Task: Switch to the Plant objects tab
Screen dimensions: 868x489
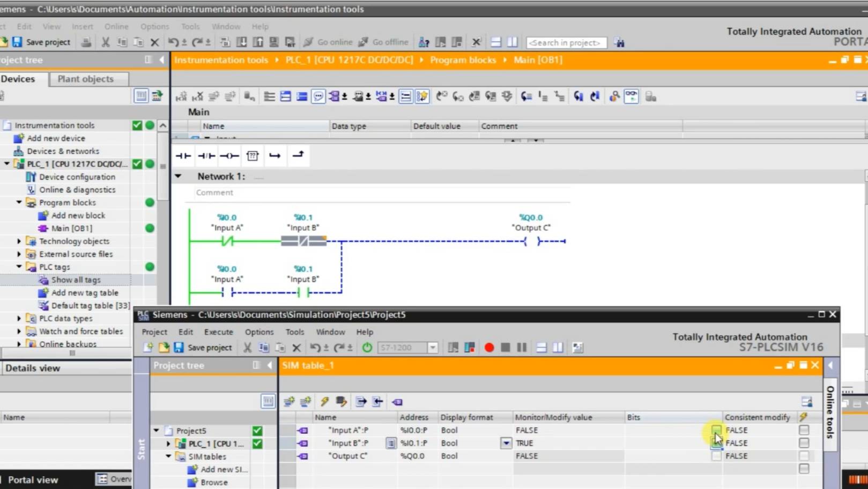Action: pos(86,79)
